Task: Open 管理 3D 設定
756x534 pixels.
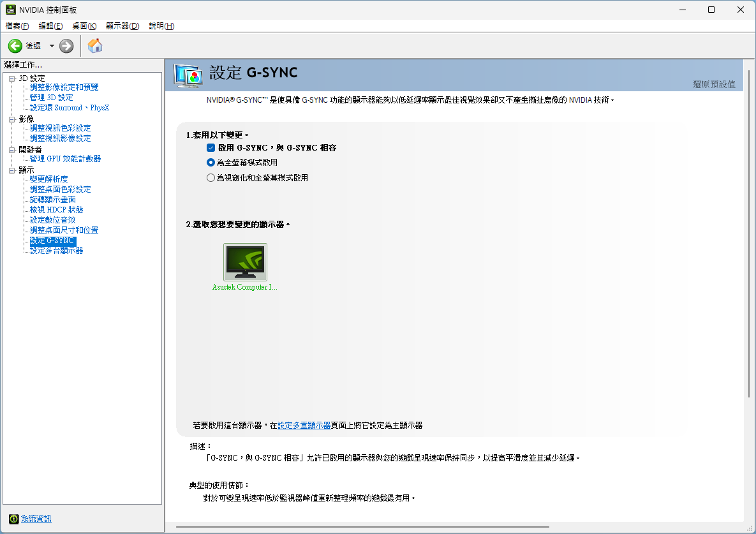Action: click(52, 98)
